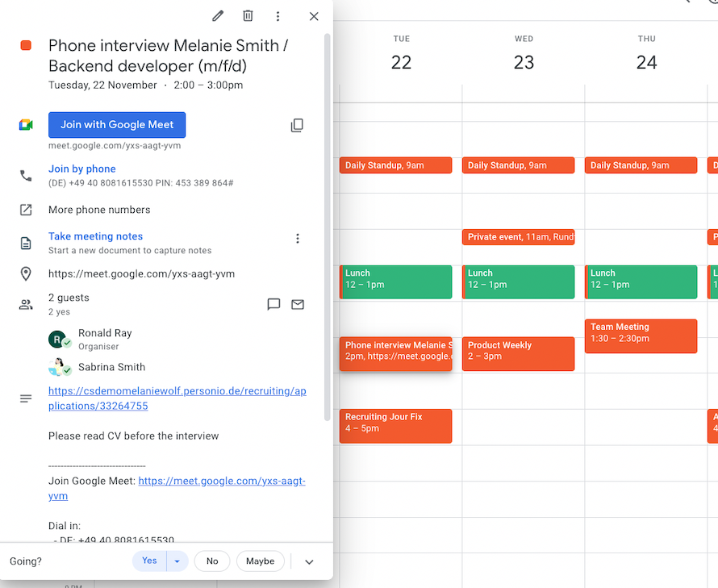Viewport: 718px width, 588px height.
Task: Open the Personio recruiting application link
Action: click(177, 398)
